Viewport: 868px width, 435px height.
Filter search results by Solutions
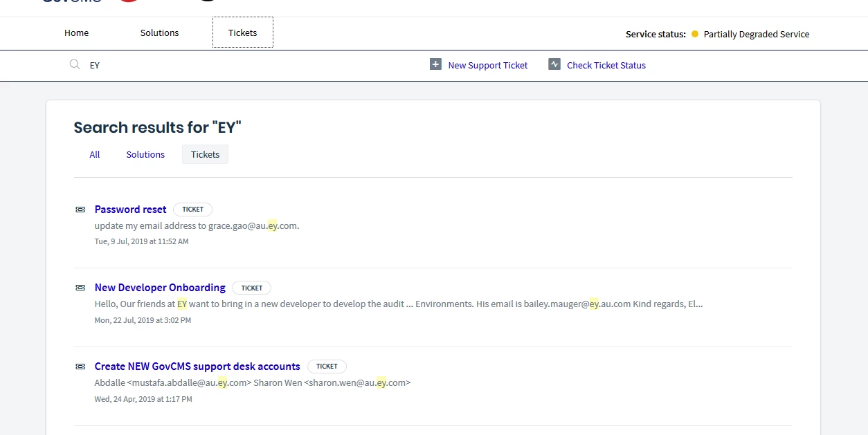coord(145,154)
